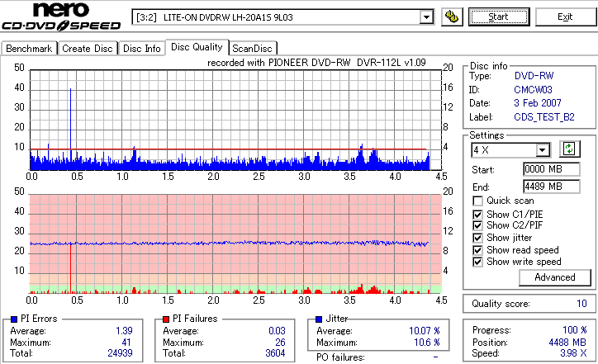Switch to the Benchmark tab
The image size is (598, 364).
pyautogui.click(x=30, y=49)
